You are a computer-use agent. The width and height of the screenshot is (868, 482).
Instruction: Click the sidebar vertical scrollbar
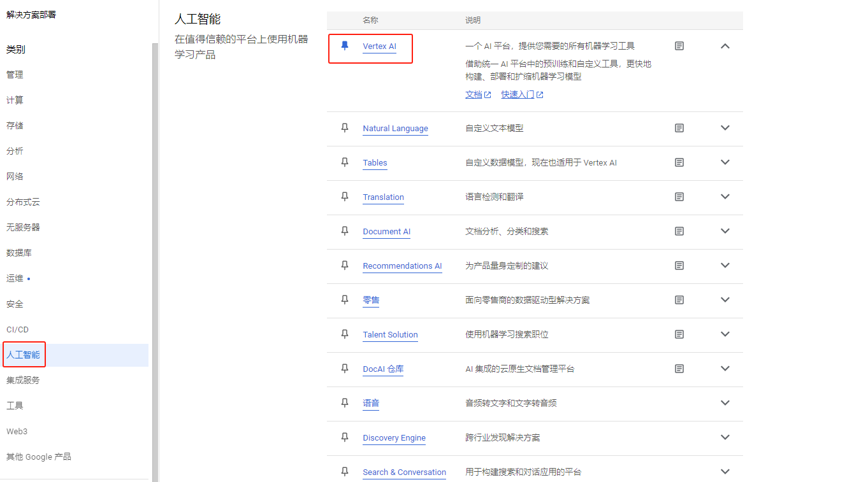pyautogui.click(x=155, y=261)
